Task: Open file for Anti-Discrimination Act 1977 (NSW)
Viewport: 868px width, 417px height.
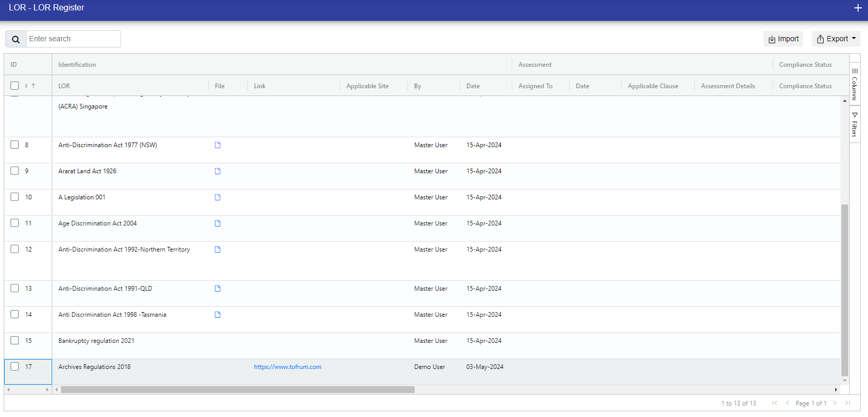Action: click(x=218, y=145)
